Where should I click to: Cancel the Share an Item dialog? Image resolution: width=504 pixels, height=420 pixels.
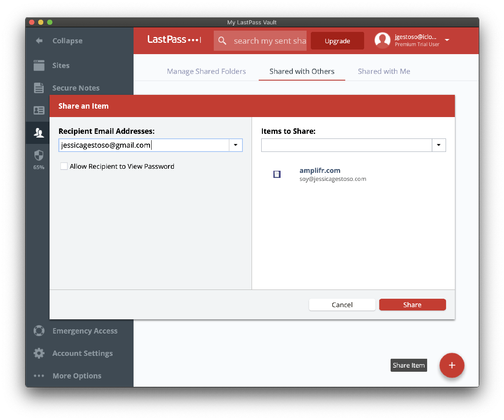coord(342,304)
